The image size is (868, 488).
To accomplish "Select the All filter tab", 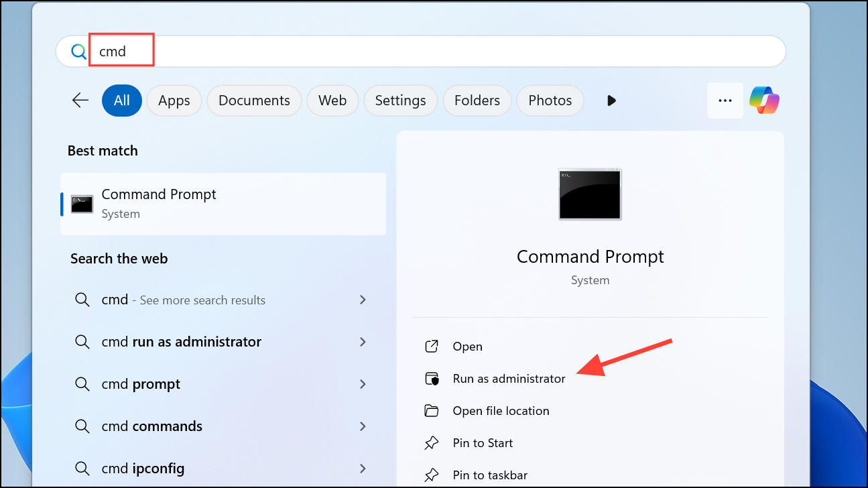I will coord(122,101).
